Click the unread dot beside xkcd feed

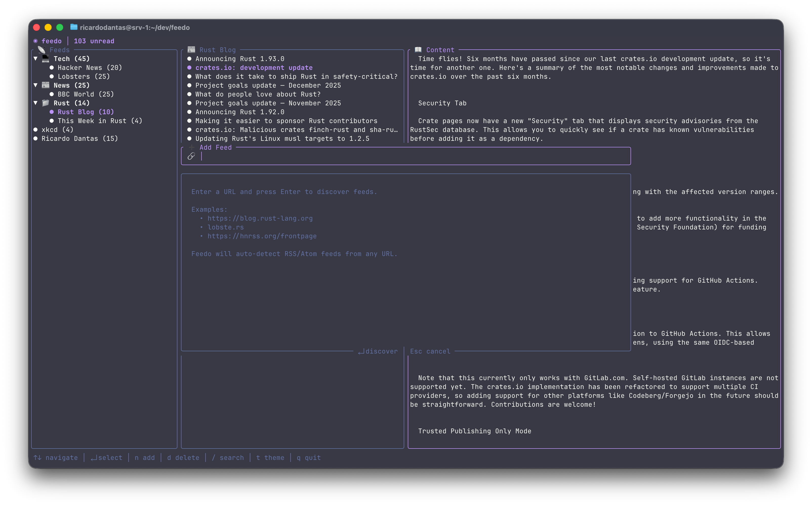[x=35, y=130]
